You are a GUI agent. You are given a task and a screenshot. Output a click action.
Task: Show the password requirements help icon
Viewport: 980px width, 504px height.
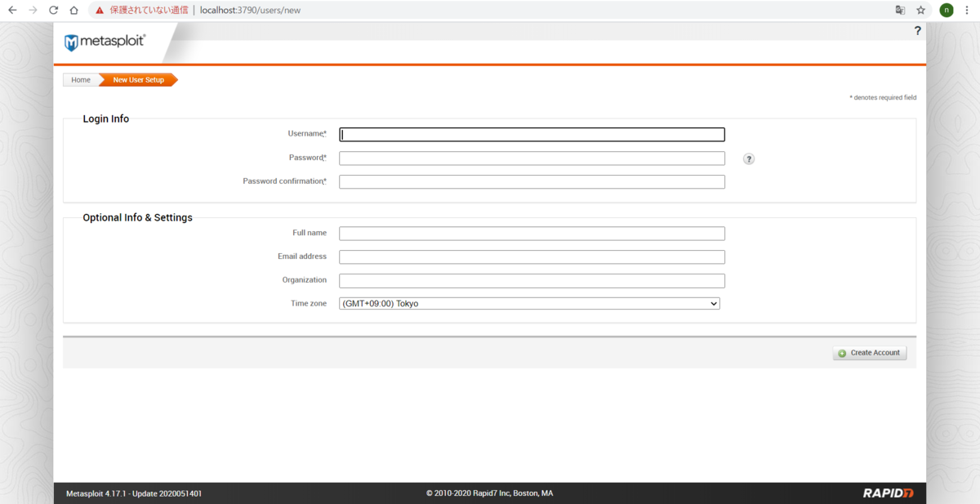point(749,159)
